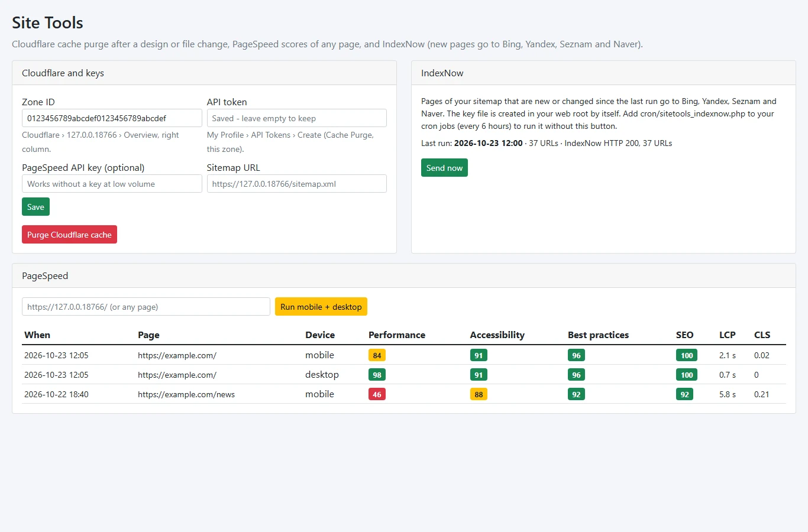Select the 2.1 s LCP value
Viewport: 808px width, 532px height.
click(x=728, y=355)
